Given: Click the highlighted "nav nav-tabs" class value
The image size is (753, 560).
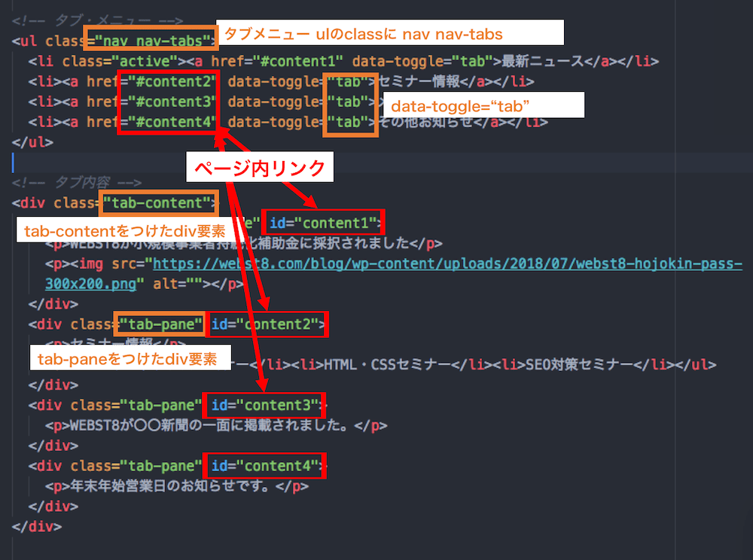Looking at the screenshot, I should [x=151, y=41].
